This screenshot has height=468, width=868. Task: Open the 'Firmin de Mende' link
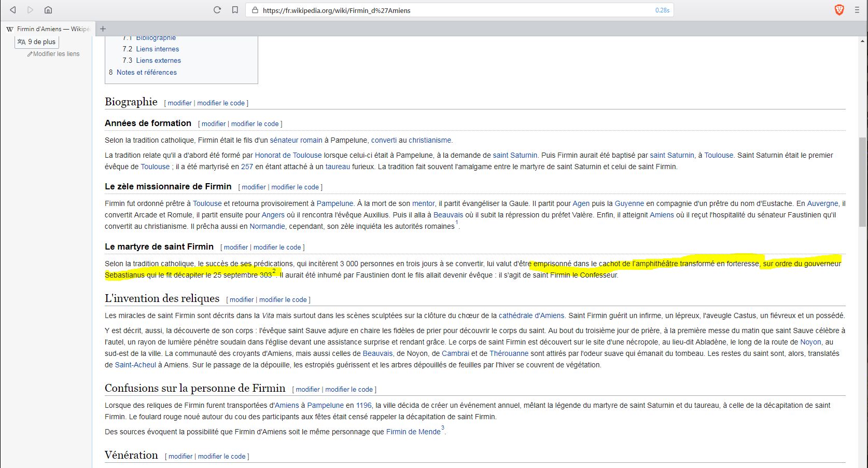pyautogui.click(x=413, y=432)
